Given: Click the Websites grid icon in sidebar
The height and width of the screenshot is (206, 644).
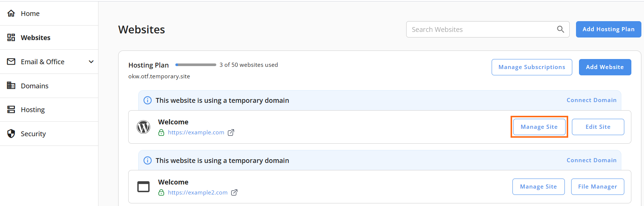Looking at the screenshot, I should [x=11, y=37].
